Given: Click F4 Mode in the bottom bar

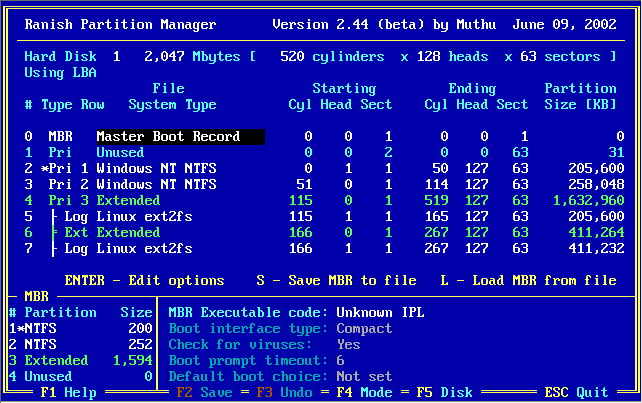Looking at the screenshot, I should (364, 392).
